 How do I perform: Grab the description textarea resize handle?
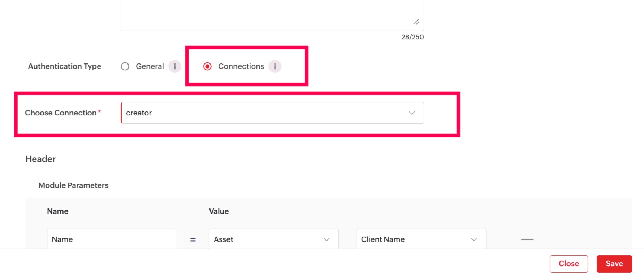click(416, 22)
